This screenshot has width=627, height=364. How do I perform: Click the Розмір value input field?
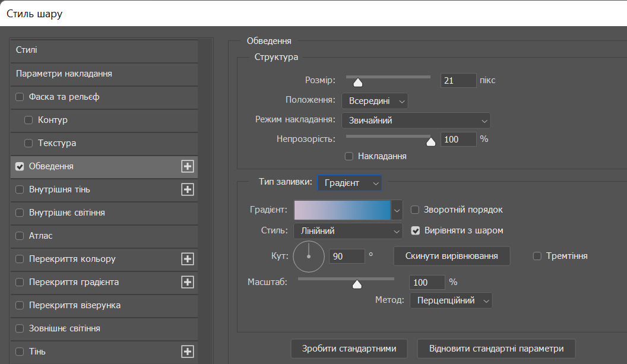pyautogui.click(x=458, y=80)
